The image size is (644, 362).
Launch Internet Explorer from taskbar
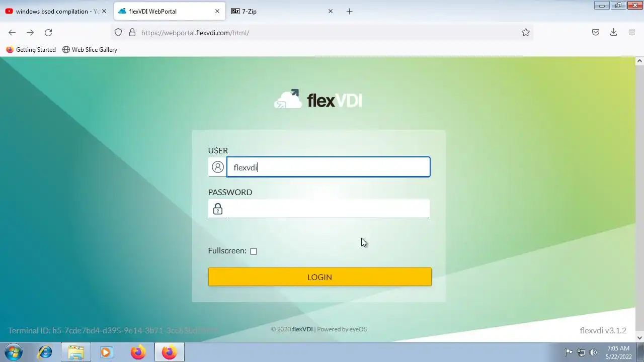click(x=45, y=352)
